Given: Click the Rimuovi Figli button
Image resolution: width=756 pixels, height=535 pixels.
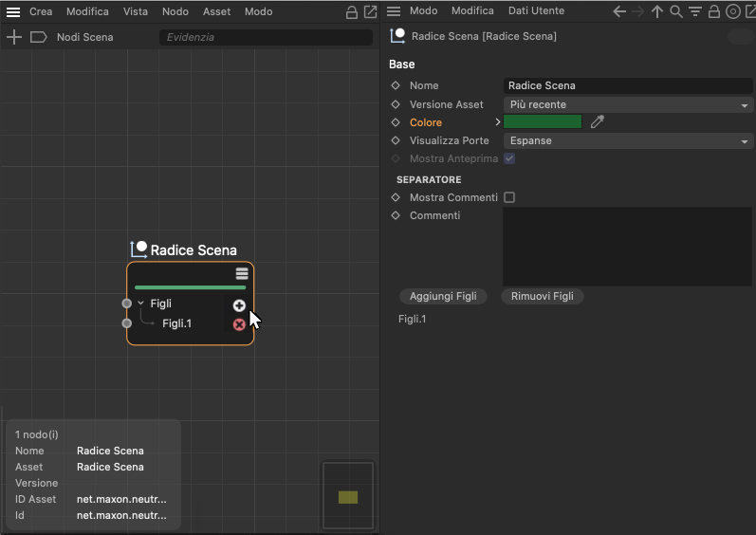Looking at the screenshot, I should pos(543,296).
